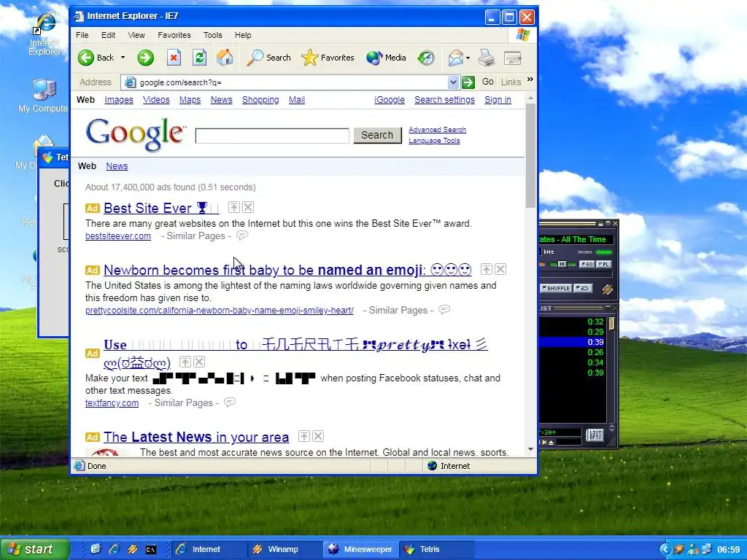Click the green Go arrow icon

[468, 82]
